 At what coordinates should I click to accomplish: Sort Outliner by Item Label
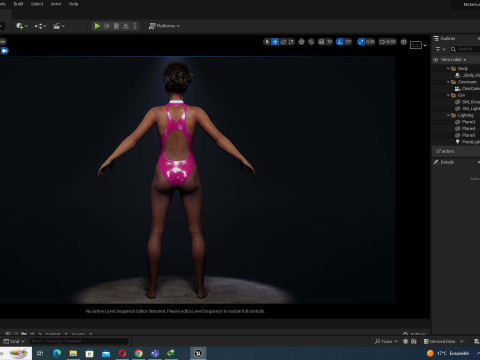453,60
